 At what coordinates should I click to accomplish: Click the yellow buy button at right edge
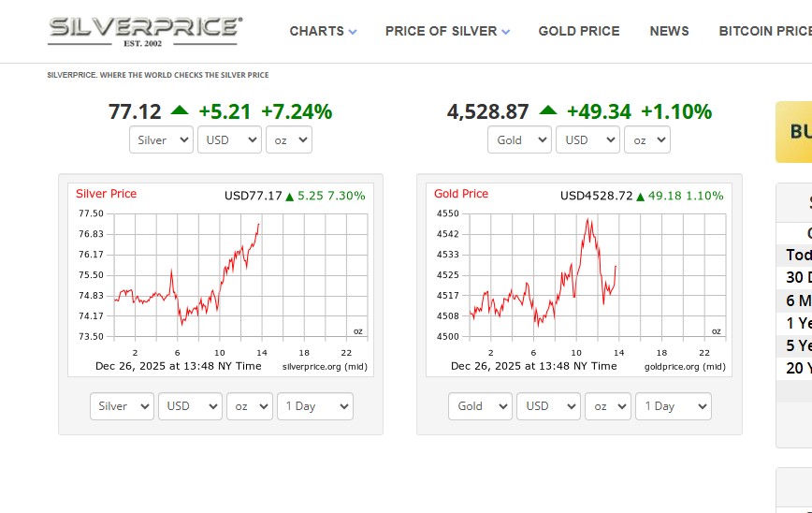(794, 132)
